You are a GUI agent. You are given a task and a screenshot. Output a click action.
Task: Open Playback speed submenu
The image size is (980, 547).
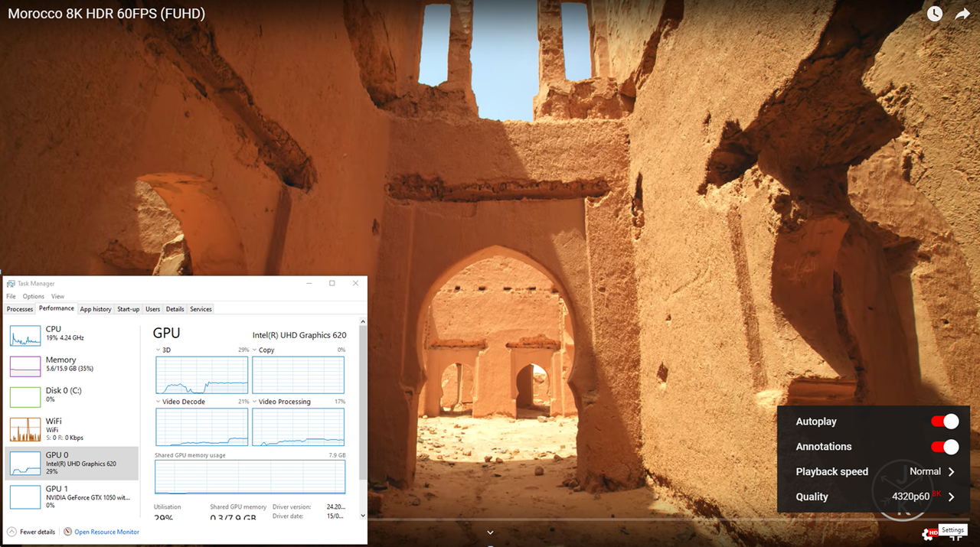point(874,471)
